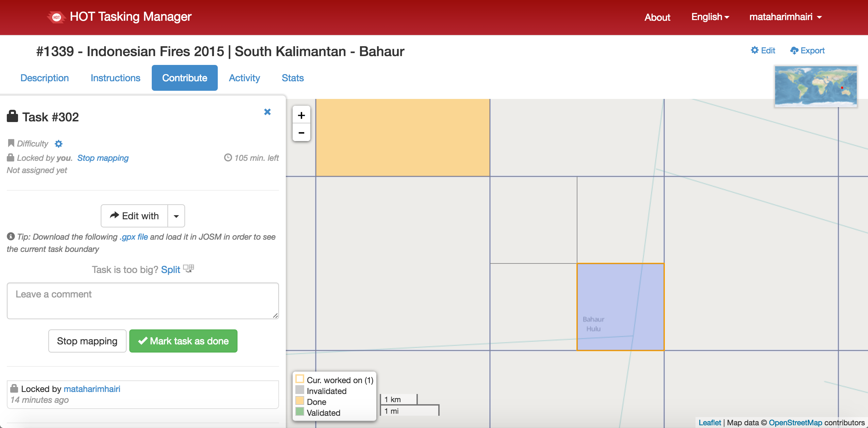The height and width of the screenshot is (428, 868).
Task: Switch to the Activity tab
Action: point(244,78)
